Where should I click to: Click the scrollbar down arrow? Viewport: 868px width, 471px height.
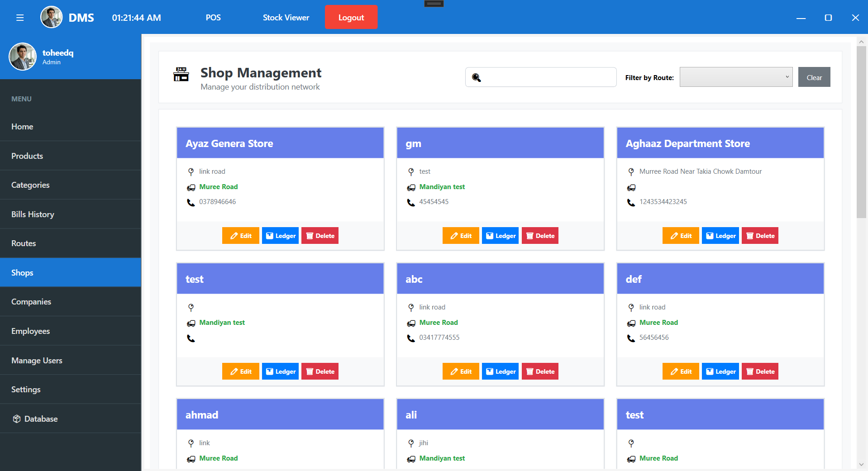point(861,465)
